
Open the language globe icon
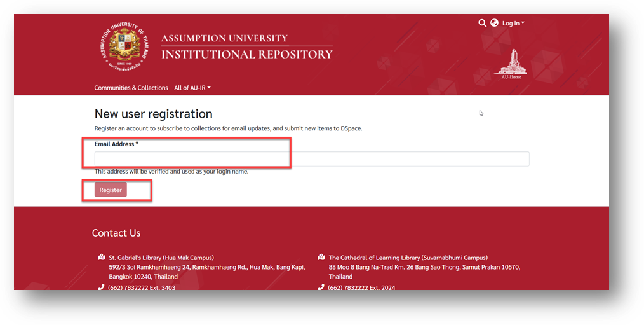pos(494,23)
